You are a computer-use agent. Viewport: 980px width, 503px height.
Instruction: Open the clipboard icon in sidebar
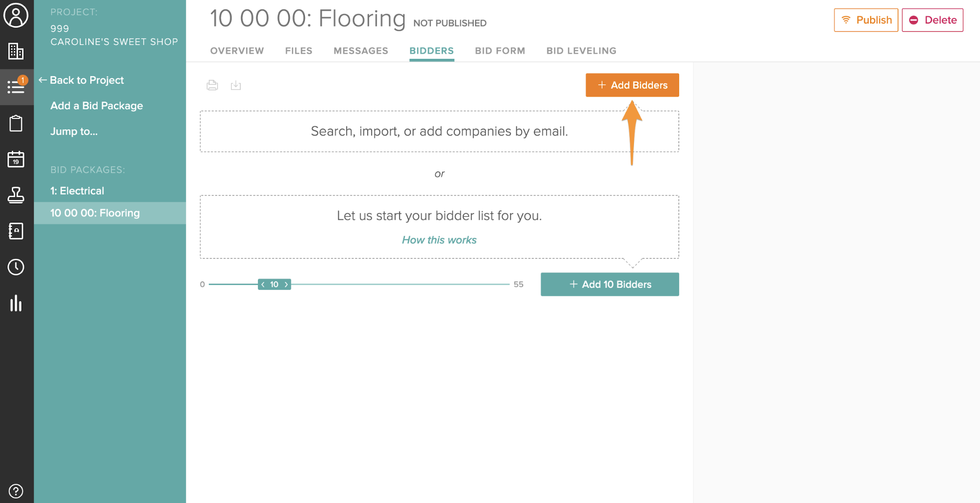point(16,123)
